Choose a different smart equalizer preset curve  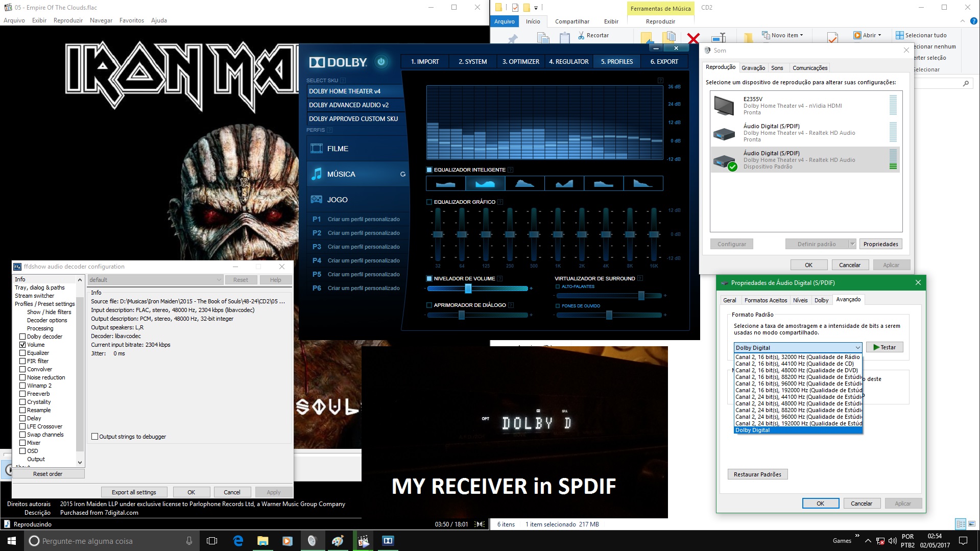(524, 183)
